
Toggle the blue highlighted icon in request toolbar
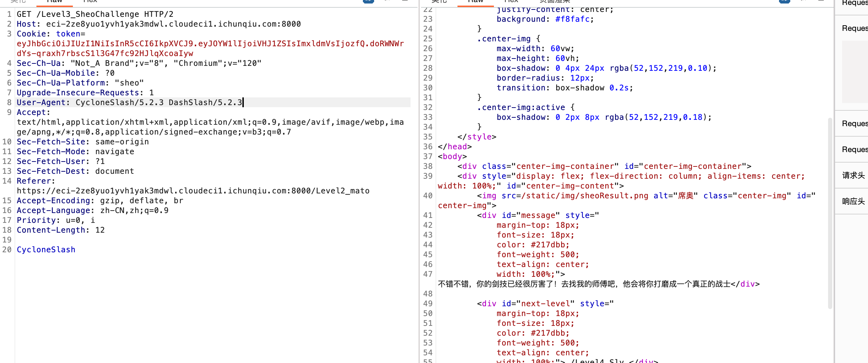(368, 1)
